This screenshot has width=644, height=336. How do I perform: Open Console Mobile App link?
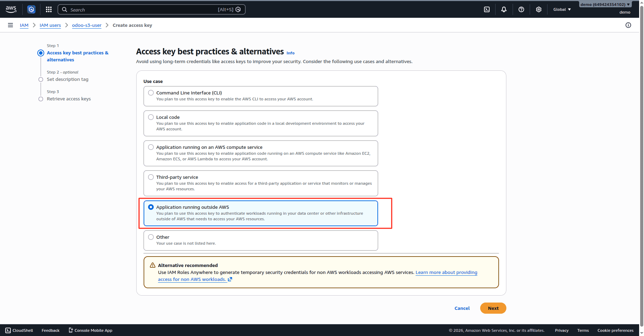tap(90, 330)
